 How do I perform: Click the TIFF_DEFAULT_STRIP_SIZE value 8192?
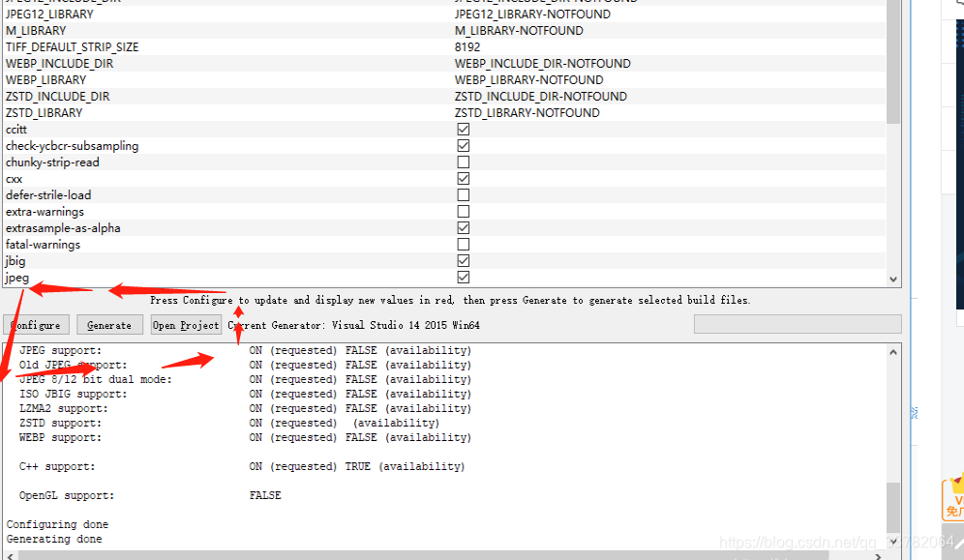(469, 46)
